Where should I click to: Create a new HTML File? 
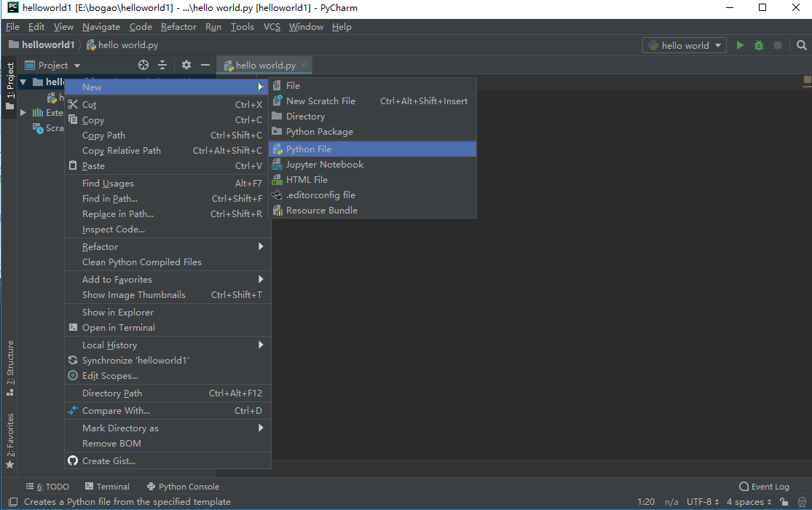coord(372,180)
